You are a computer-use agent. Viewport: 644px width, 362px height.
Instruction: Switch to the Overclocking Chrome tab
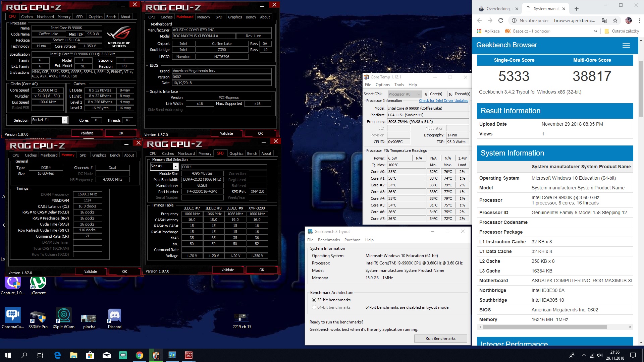pyautogui.click(x=498, y=9)
